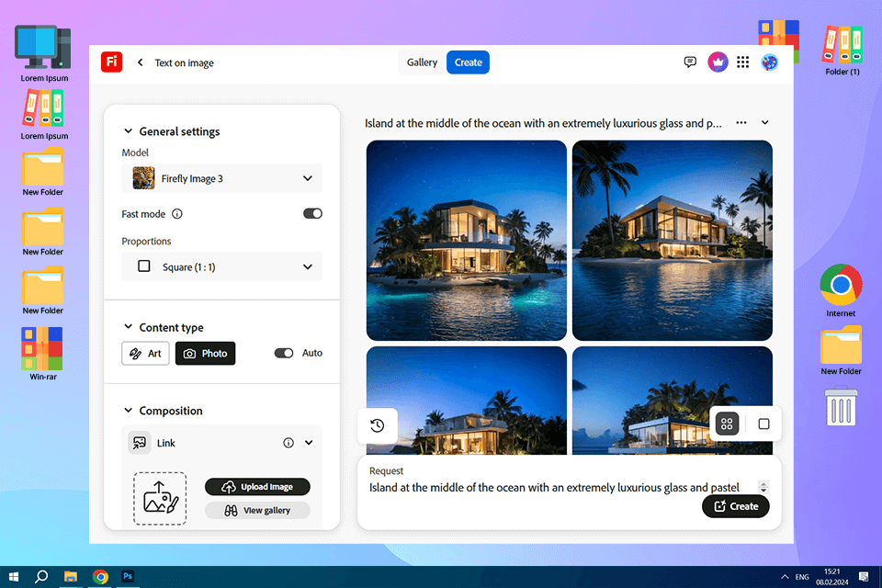Open the Recycle Bin desktop icon
The height and width of the screenshot is (588, 882).
click(841, 406)
